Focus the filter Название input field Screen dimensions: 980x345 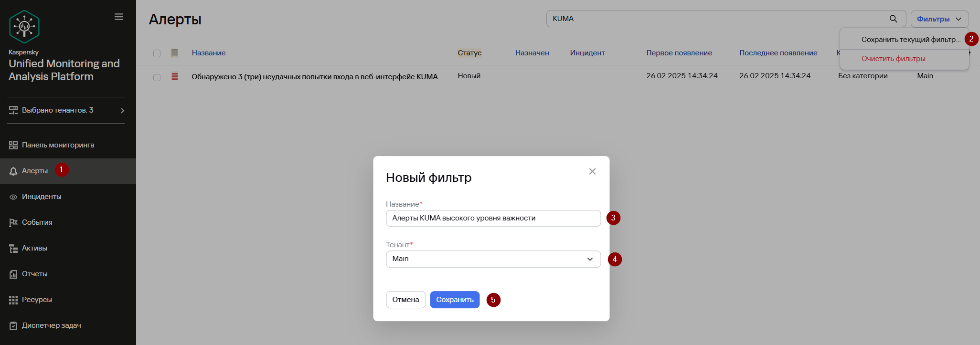(x=493, y=219)
